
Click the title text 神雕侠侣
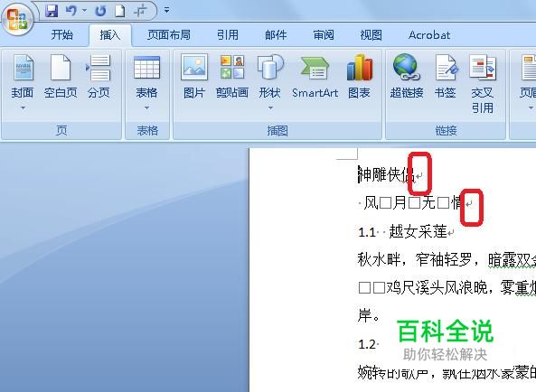386,175
